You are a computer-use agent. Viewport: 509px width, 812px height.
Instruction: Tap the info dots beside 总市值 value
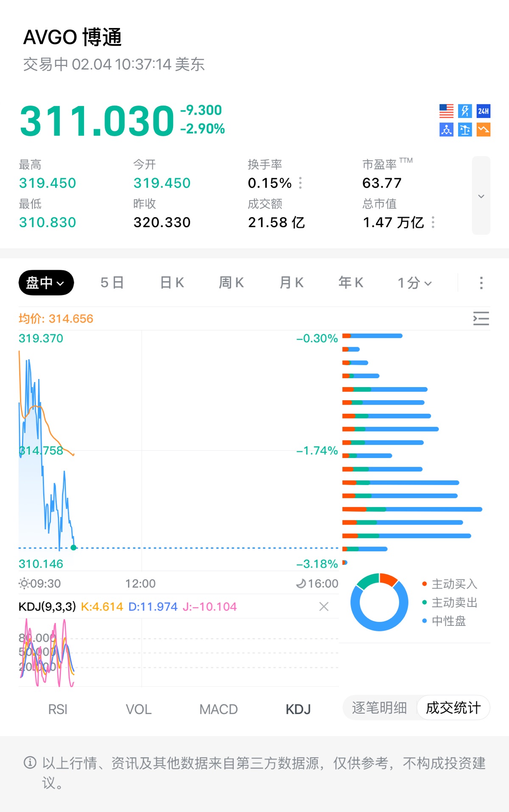point(433,222)
